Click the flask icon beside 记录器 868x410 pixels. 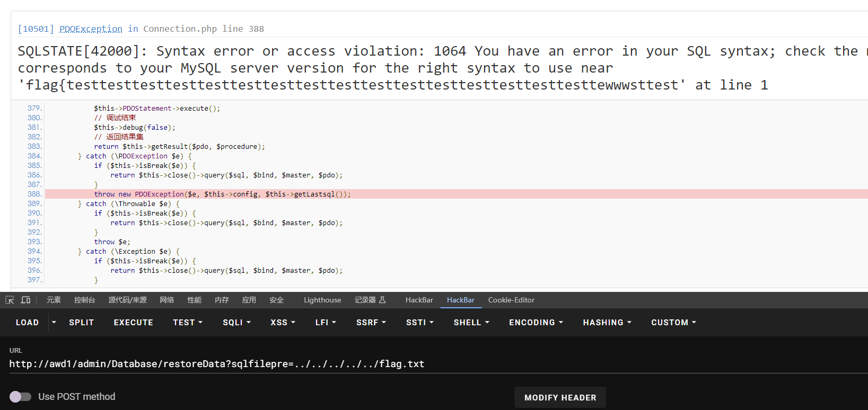point(382,300)
